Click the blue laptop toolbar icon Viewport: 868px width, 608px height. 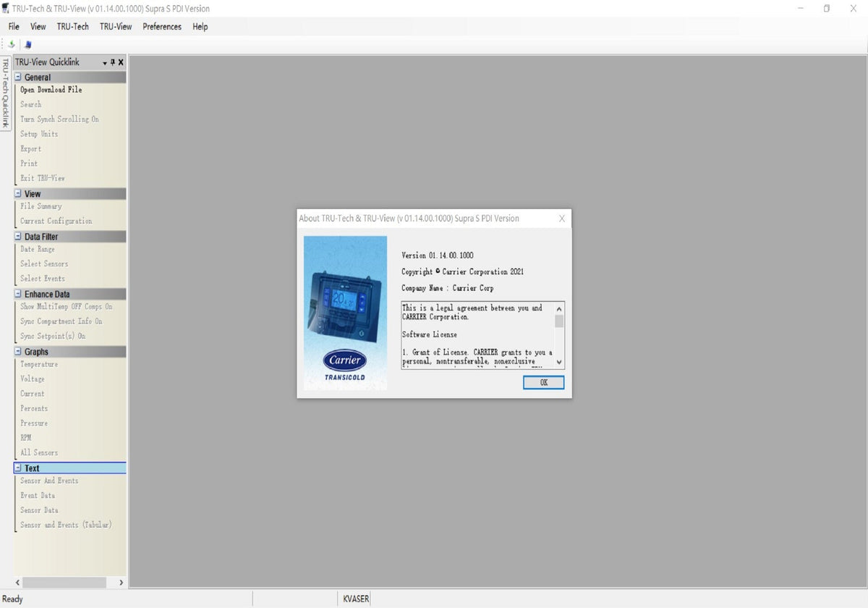point(28,44)
